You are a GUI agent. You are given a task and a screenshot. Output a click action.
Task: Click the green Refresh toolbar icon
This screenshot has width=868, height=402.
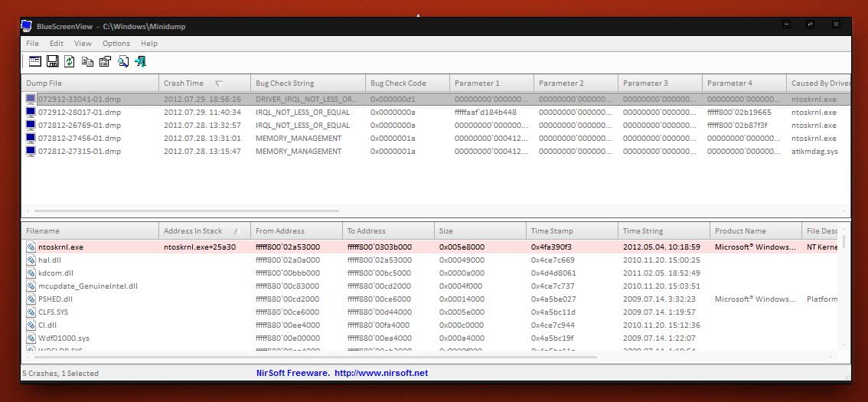[x=69, y=61]
